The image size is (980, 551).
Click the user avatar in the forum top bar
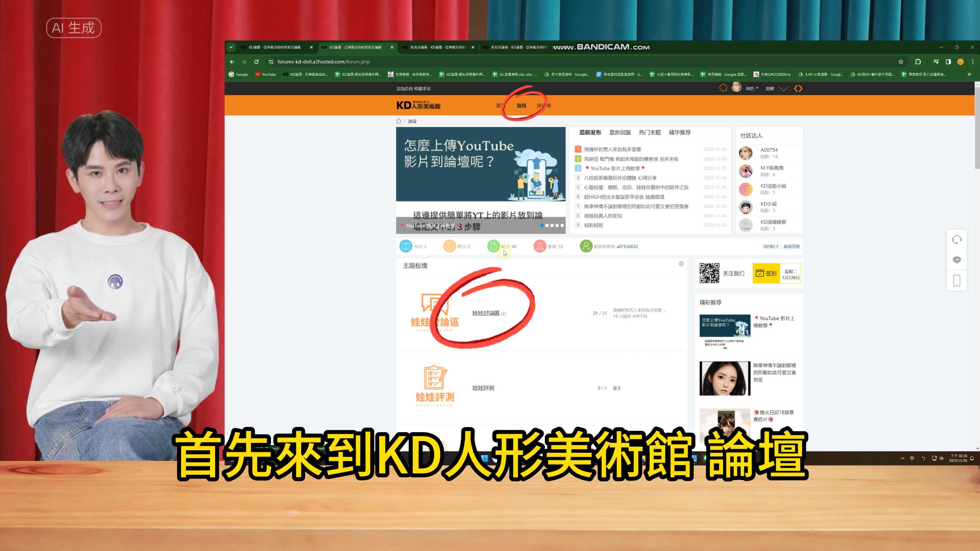pyautogui.click(x=737, y=87)
